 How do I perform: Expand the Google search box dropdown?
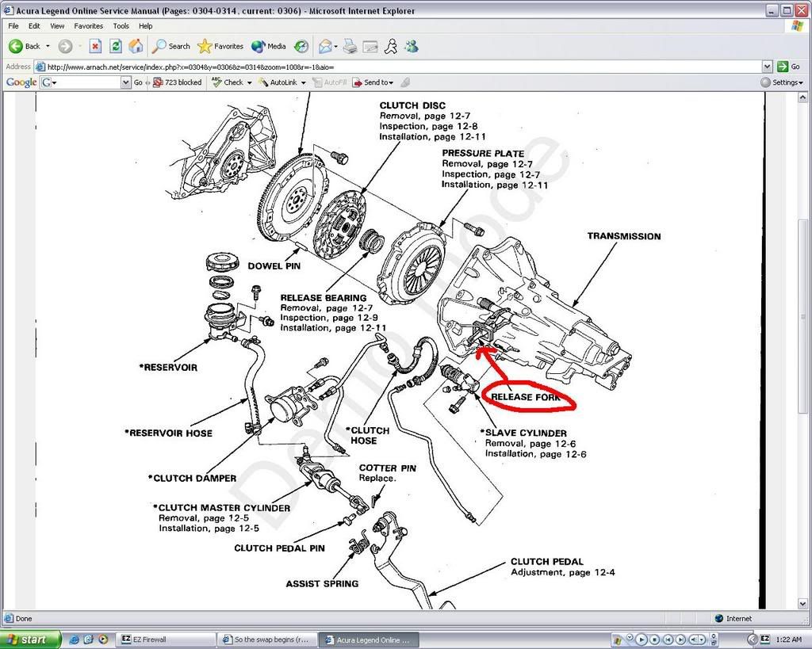coord(125,82)
